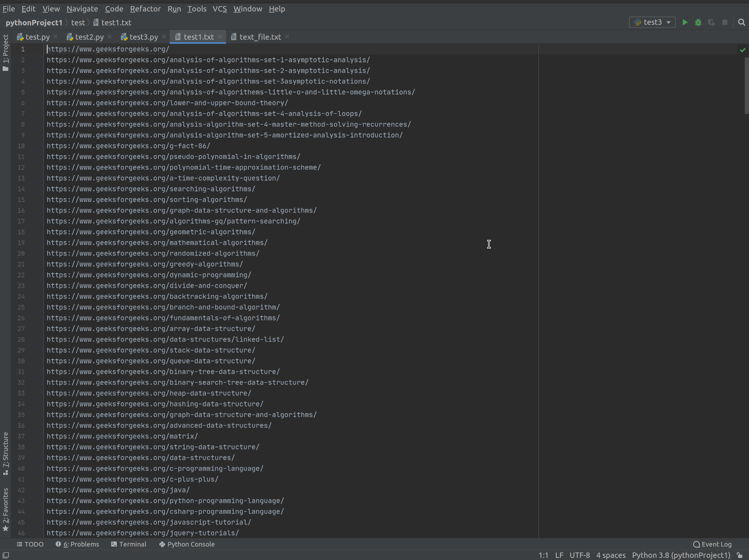
Task: Click the g-fact-86 URL line
Action: tap(128, 146)
